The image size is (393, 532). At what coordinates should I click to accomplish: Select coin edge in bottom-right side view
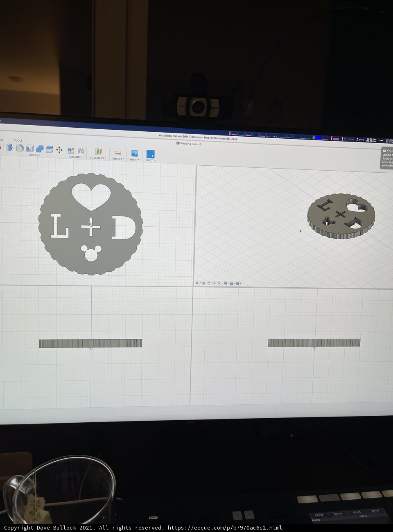coord(314,343)
